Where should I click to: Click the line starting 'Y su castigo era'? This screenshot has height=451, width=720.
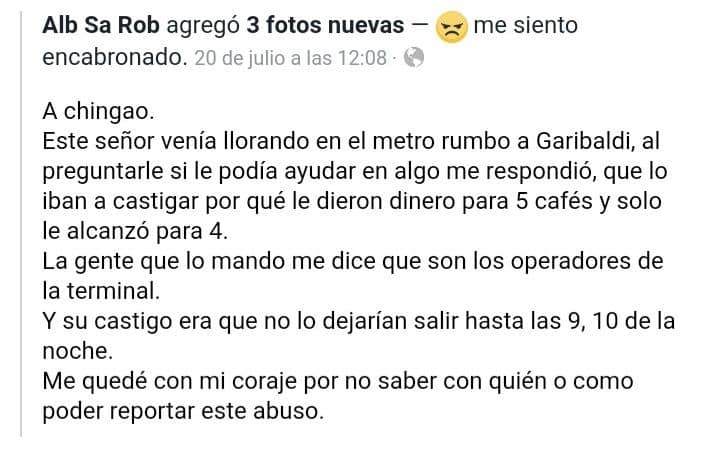pyautogui.click(x=358, y=321)
